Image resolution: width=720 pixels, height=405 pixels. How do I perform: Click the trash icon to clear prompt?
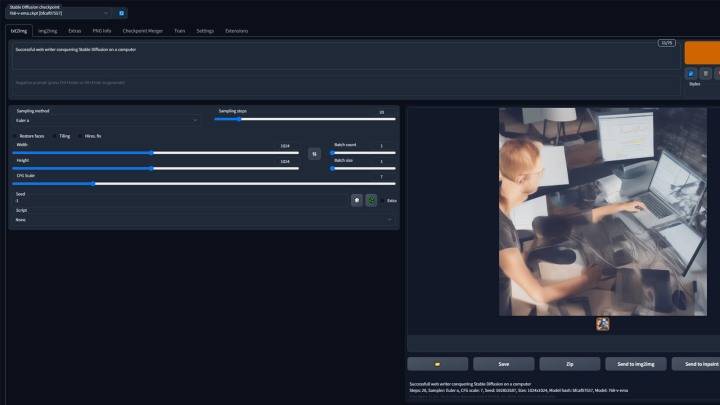pos(706,73)
